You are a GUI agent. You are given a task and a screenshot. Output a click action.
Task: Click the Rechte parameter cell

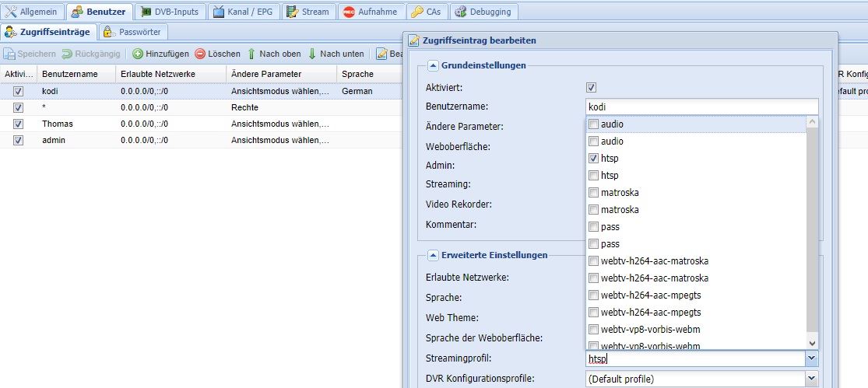[x=282, y=107]
